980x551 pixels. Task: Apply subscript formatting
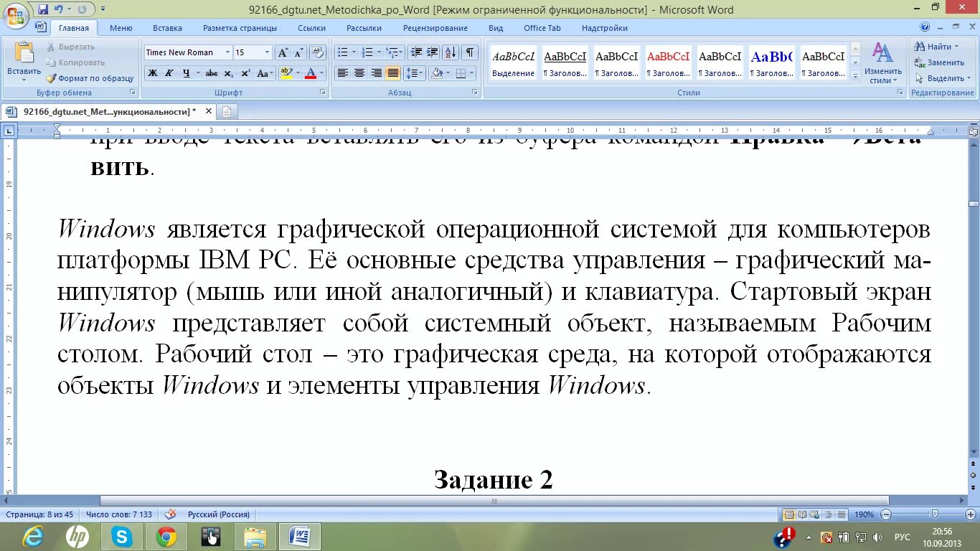(229, 73)
